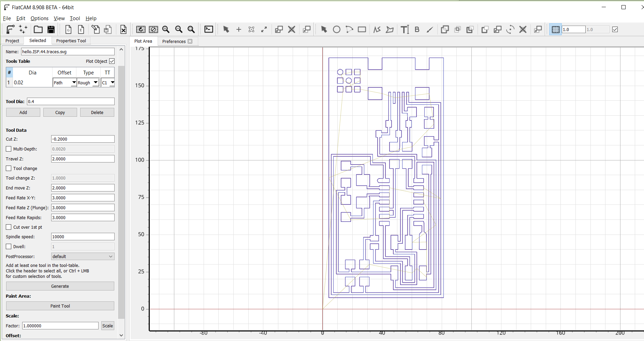Screen dimensions: 644x341
Task: Click the replot refresh icon
Action: (141, 30)
